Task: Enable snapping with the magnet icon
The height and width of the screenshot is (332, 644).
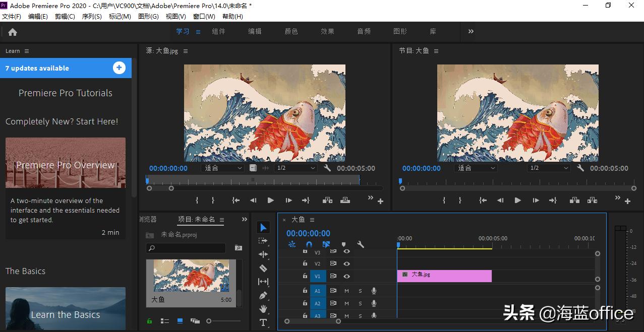Action: (x=308, y=244)
